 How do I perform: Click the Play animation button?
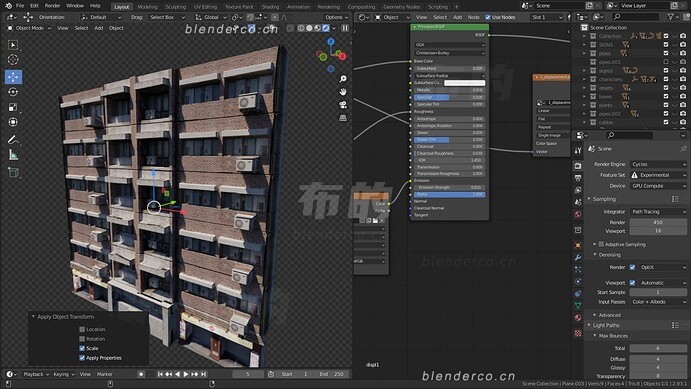tap(186, 374)
